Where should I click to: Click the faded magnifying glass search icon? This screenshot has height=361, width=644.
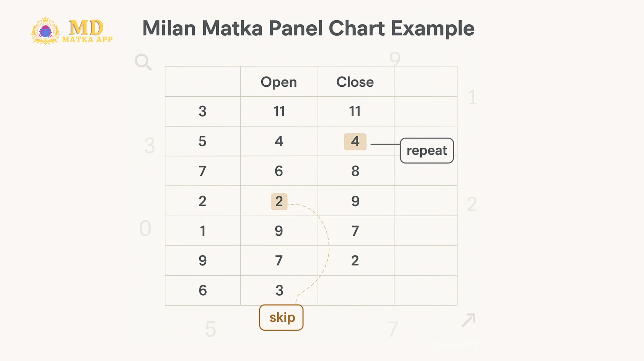[x=143, y=62]
